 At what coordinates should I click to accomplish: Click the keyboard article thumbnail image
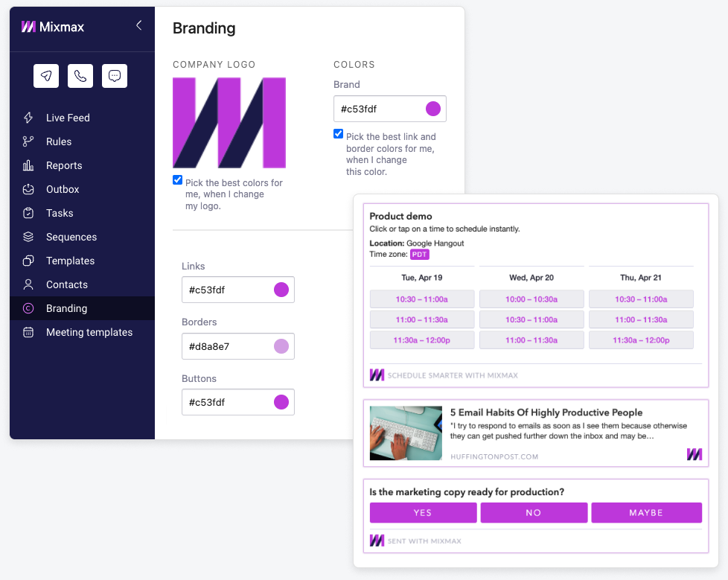click(x=406, y=433)
